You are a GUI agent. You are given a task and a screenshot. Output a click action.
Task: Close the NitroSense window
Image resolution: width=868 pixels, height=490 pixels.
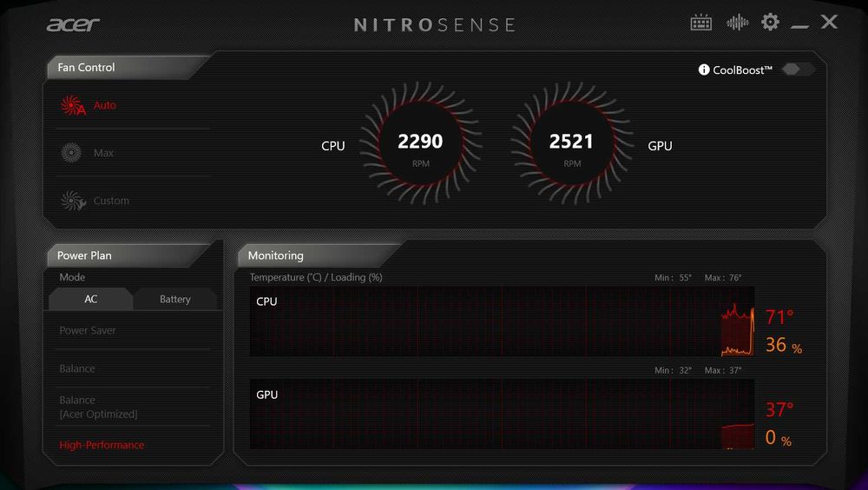point(829,22)
